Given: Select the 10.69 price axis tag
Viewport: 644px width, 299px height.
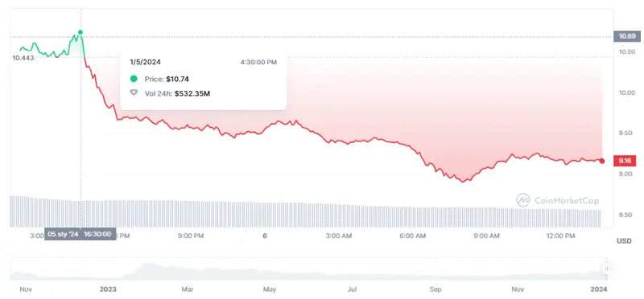Looking at the screenshot, I should [x=627, y=36].
